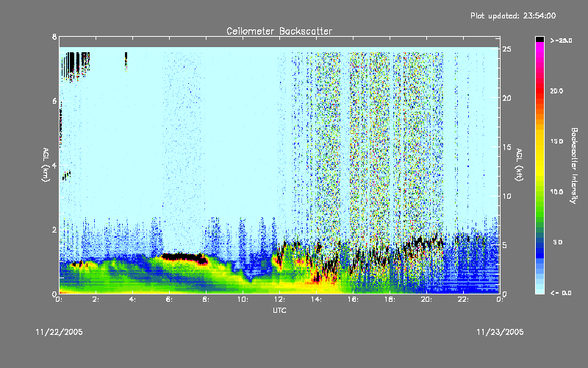Click the '2:' UTC tick label
Viewport: 588px width, 368px height.
point(96,300)
